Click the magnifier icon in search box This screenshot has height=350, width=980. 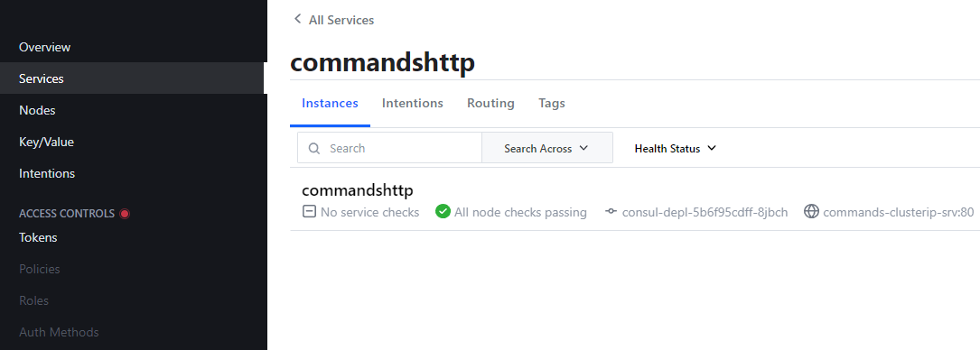314,149
